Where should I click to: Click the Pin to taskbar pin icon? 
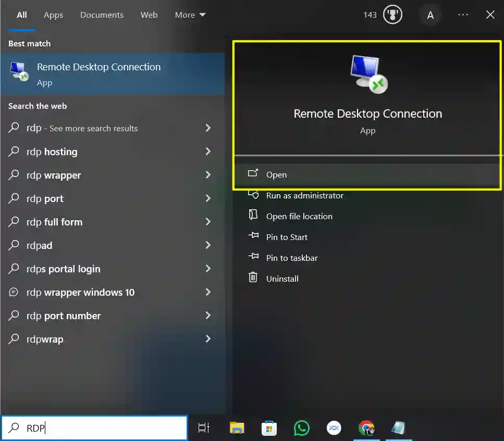(x=253, y=256)
